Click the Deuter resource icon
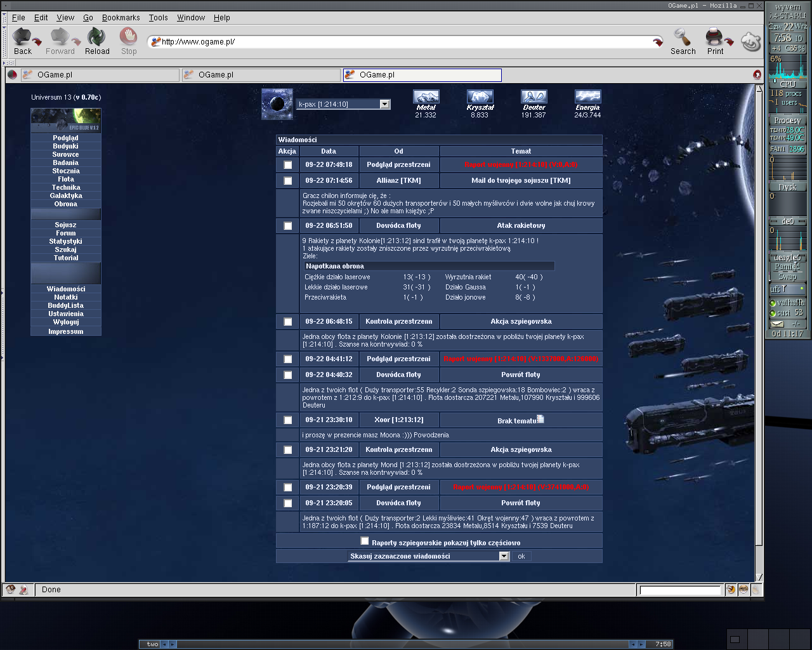 534,96
